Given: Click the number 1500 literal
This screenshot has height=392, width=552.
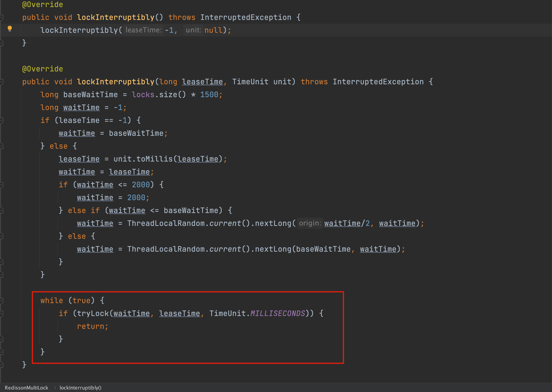Looking at the screenshot, I should point(209,95).
